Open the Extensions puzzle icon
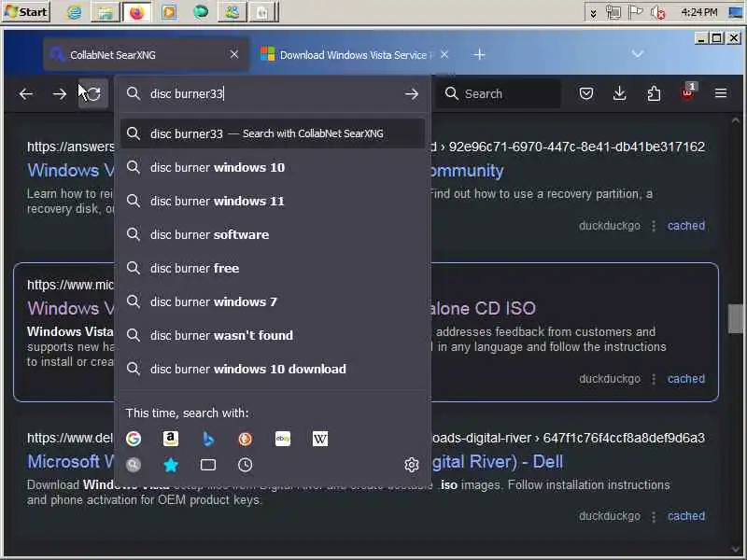747x560 pixels. [x=654, y=93]
